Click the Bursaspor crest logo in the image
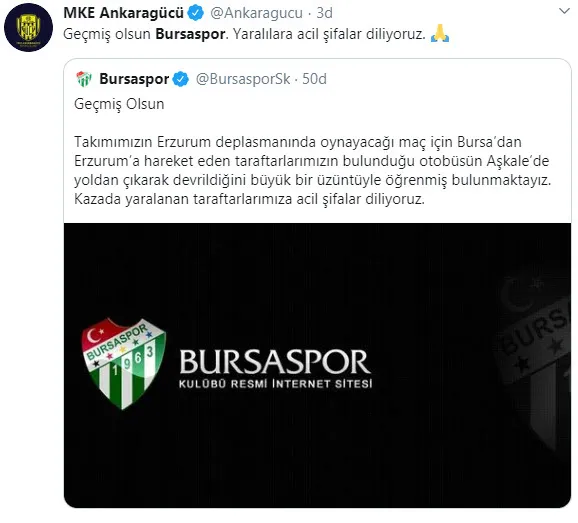 click(x=123, y=363)
